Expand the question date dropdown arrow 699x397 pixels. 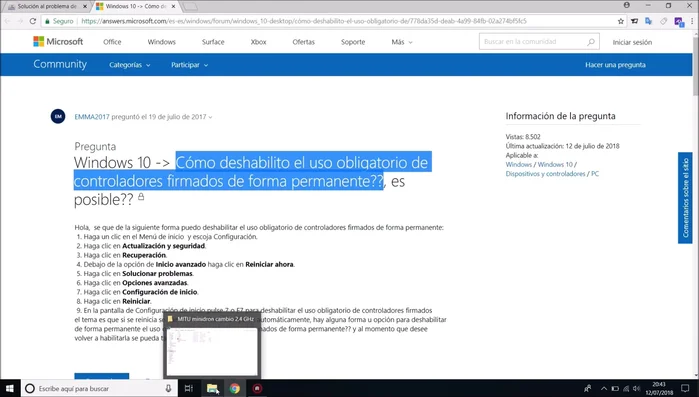pos(210,117)
